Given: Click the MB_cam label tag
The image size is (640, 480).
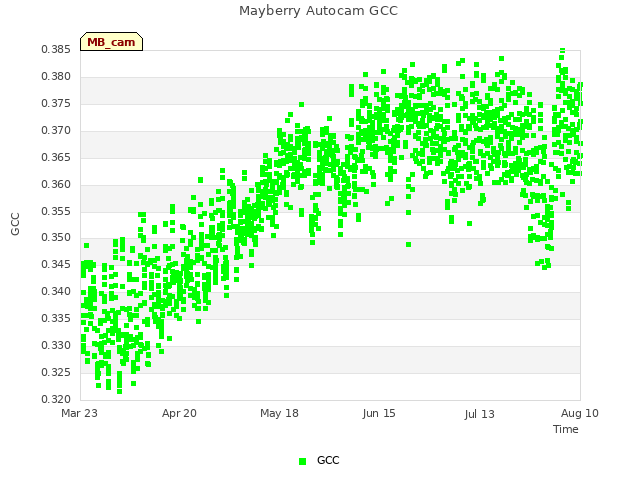Looking at the screenshot, I should pos(111,42).
